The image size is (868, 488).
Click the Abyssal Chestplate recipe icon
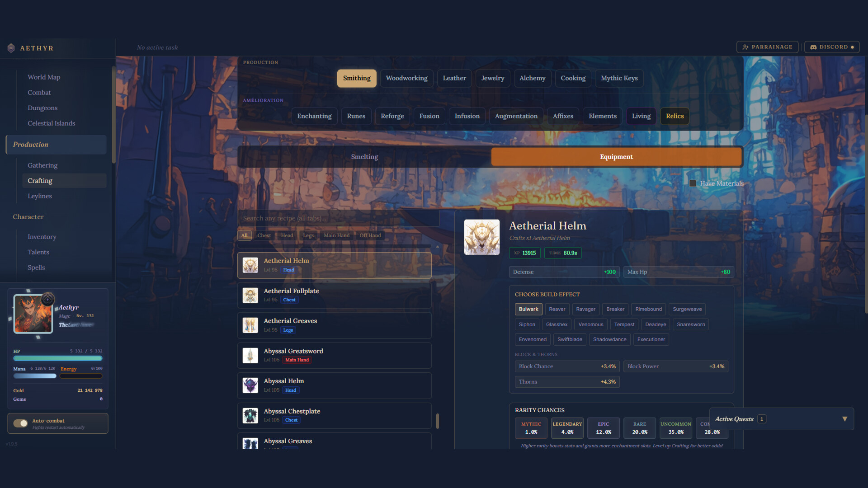(250, 416)
